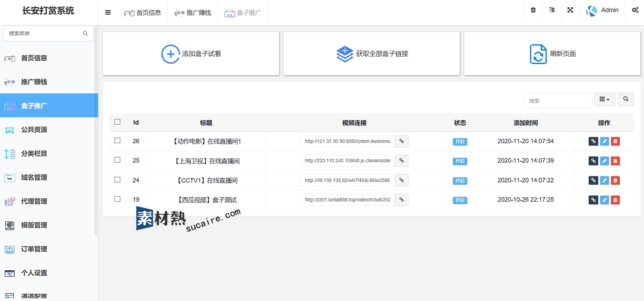The image size is (644, 301).
Task: Click the 添加盒子试看 button
Action: tap(191, 54)
